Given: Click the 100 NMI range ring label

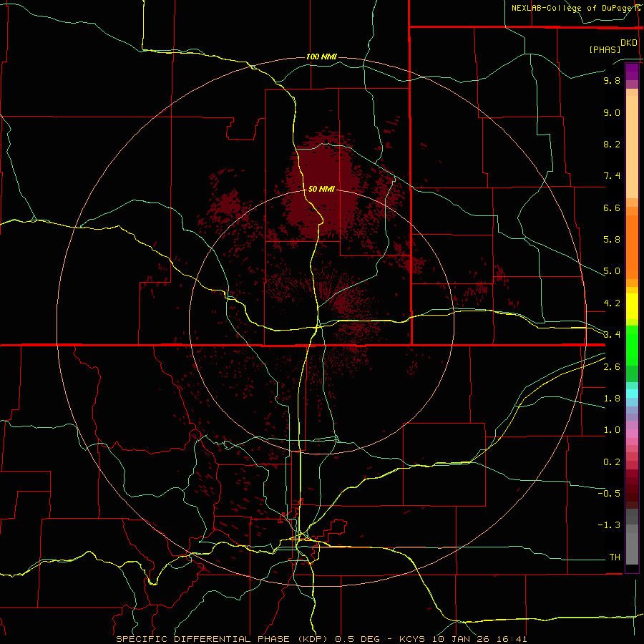Looking at the screenshot, I should click(x=321, y=57).
